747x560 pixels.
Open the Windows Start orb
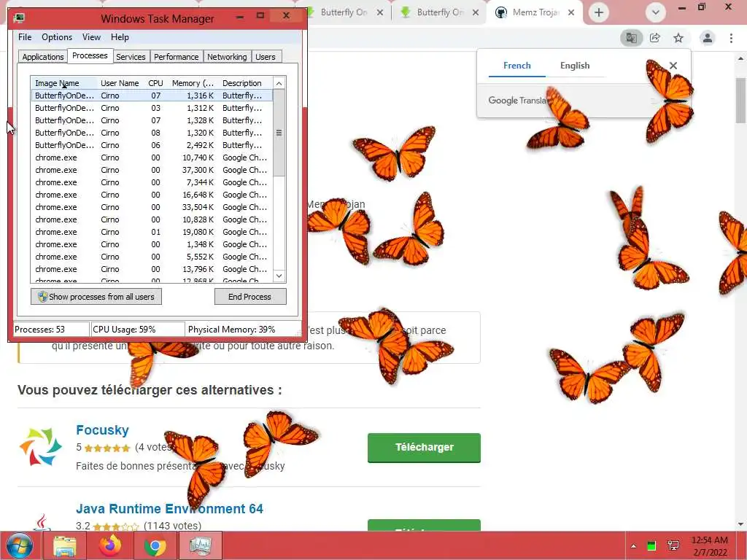pyautogui.click(x=20, y=545)
